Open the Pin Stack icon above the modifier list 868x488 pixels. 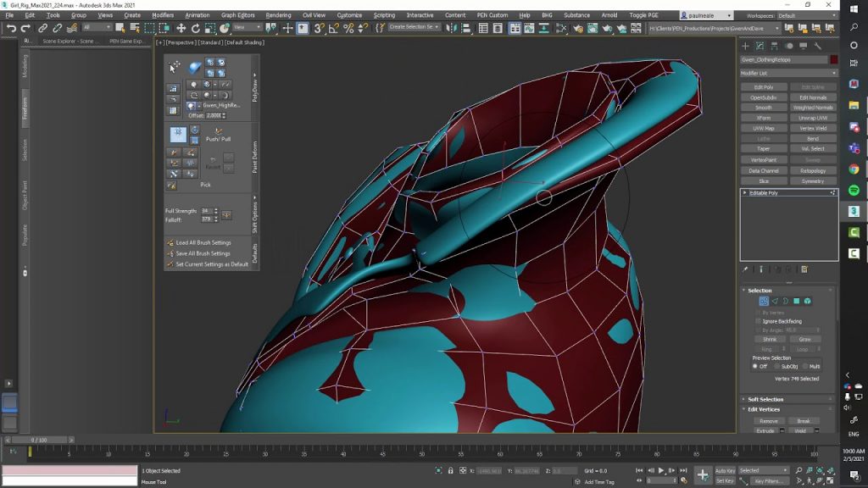tap(746, 269)
